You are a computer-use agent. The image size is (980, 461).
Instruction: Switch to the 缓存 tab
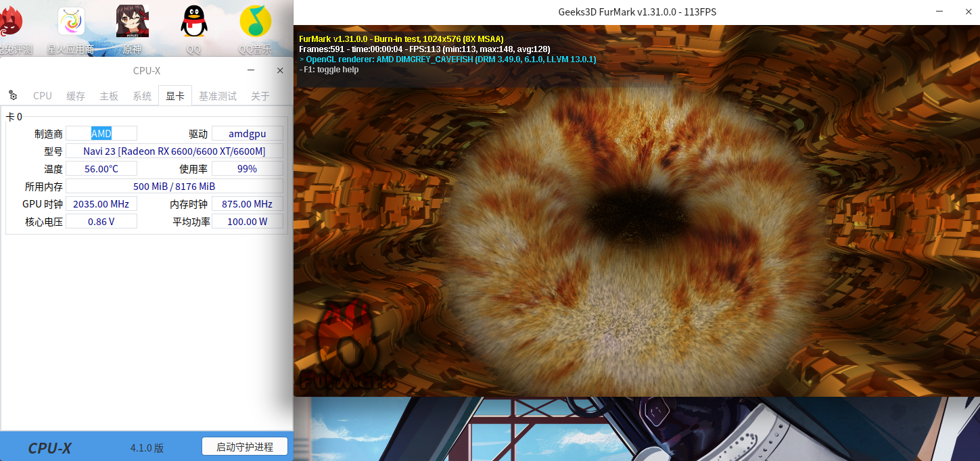point(76,96)
